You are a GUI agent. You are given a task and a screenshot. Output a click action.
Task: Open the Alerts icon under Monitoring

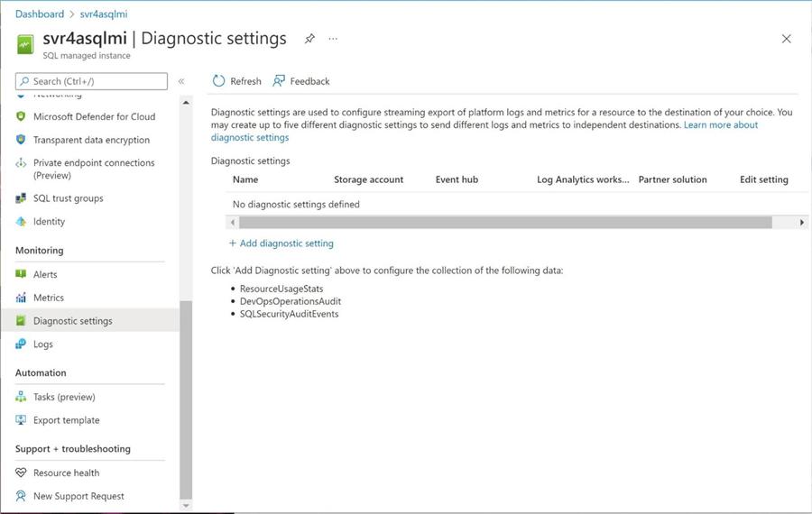pos(21,274)
